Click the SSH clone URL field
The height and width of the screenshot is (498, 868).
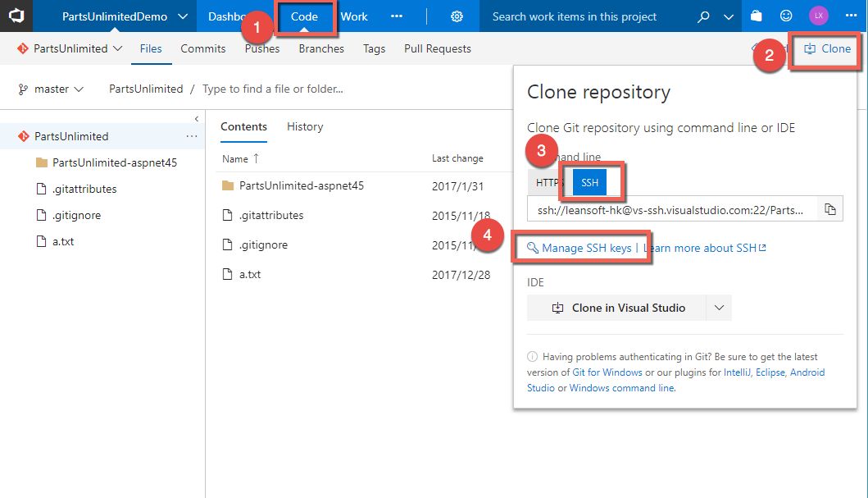[671, 210]
